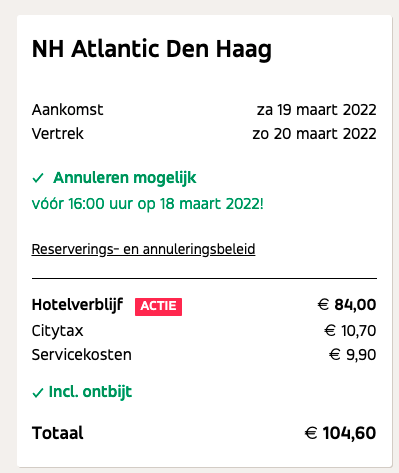Click the Vertrek label
399x473 pixels.
[x=58, y=134]
